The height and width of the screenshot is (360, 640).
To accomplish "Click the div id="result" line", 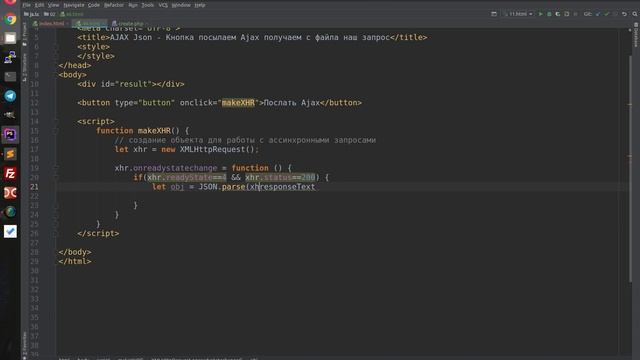I will pos(131,84).
